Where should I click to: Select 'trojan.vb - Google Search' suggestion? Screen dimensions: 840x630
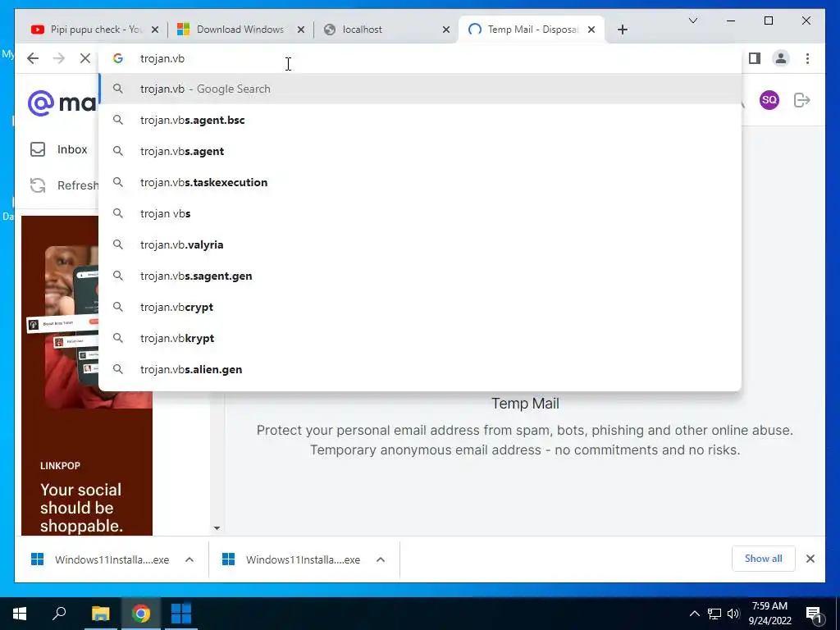click(x=420, y=89)
